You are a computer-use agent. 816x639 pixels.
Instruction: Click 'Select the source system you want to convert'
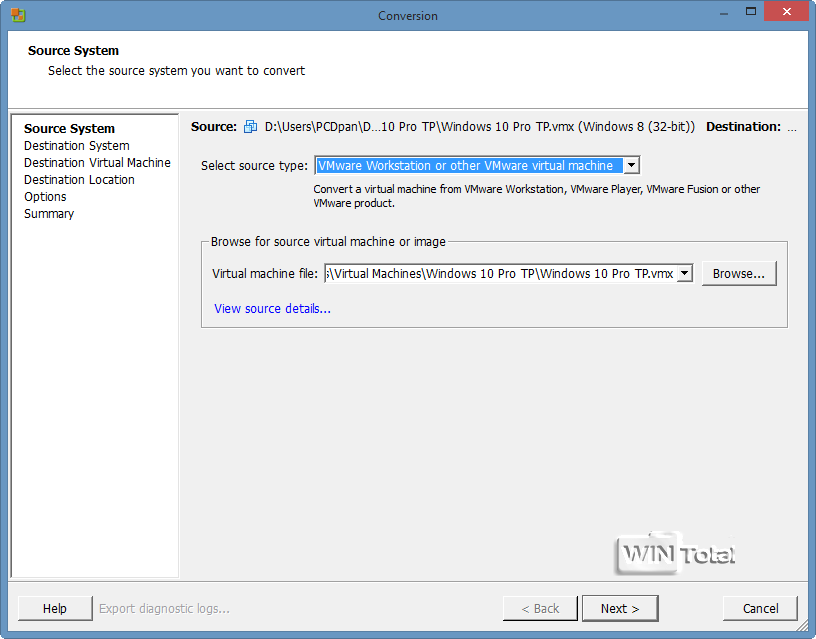[x=176, y=71]
